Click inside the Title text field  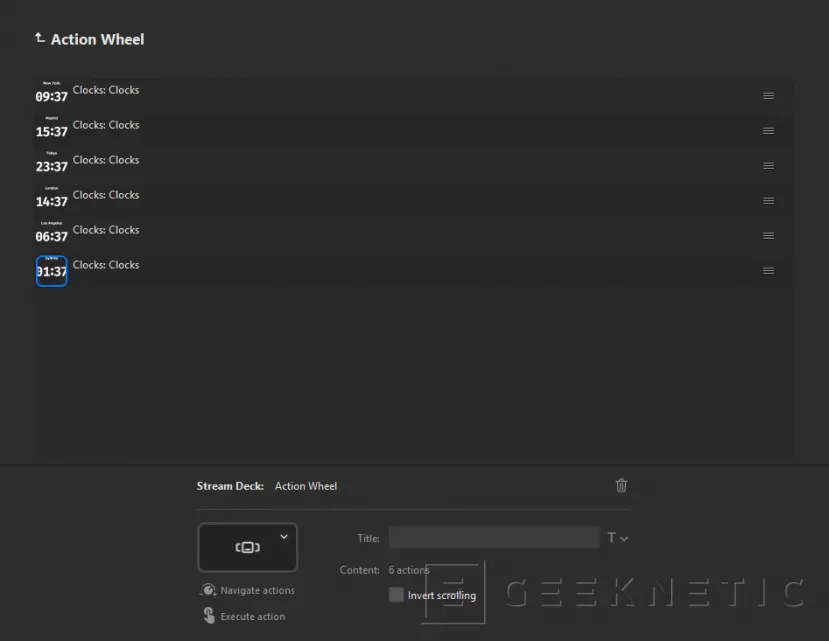[494, 538]
